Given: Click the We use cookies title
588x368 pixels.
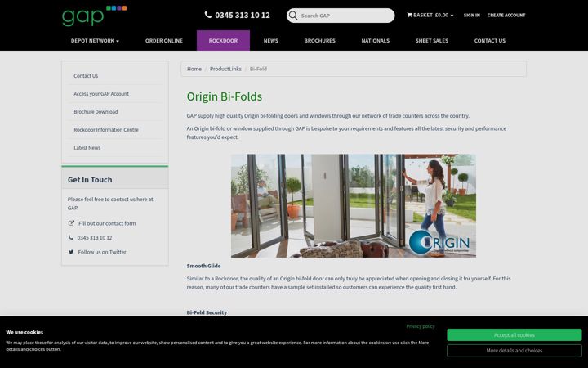Looking at the screenshot, I should click(x=24, y=332).
